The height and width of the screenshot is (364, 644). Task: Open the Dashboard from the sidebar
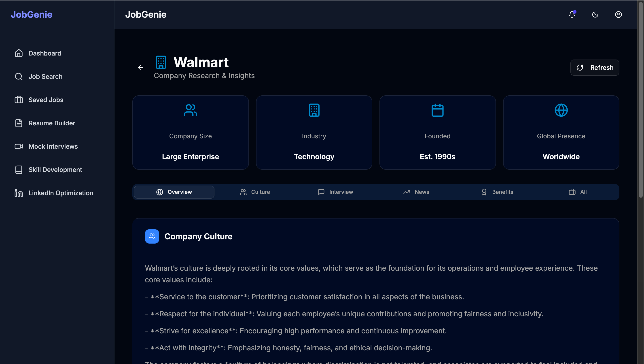tap(45, 53)
